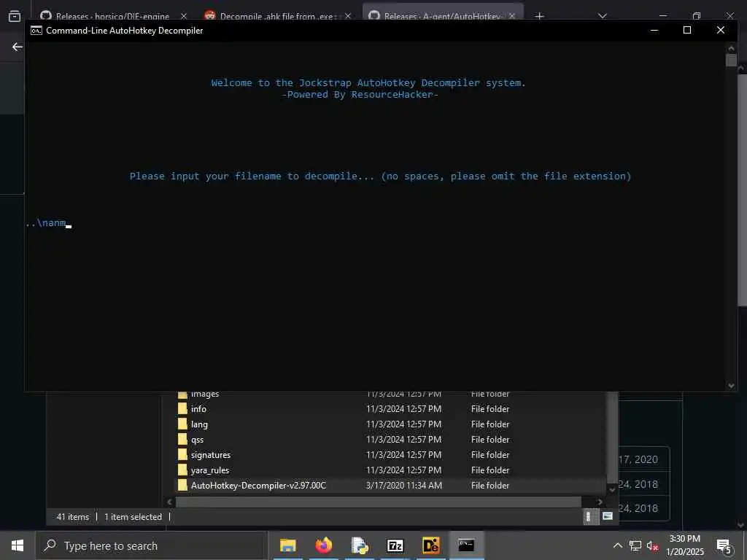
Task: Click the lang folder icon
Action: coord(182,424)
